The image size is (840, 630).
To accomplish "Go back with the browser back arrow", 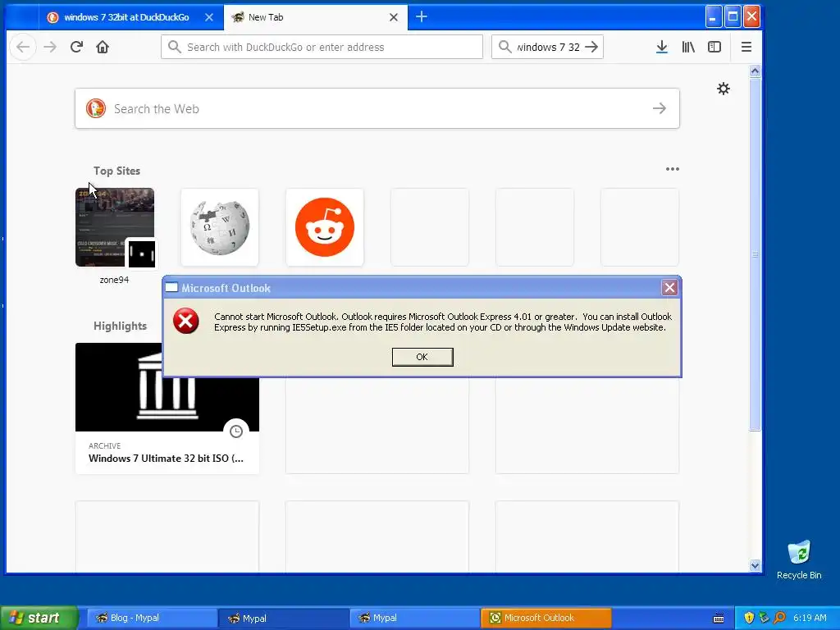I will (23, 47).
